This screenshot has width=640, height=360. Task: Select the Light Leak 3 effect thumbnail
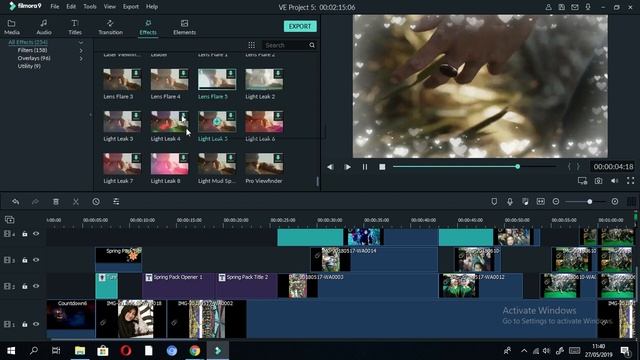click(122, 122)
